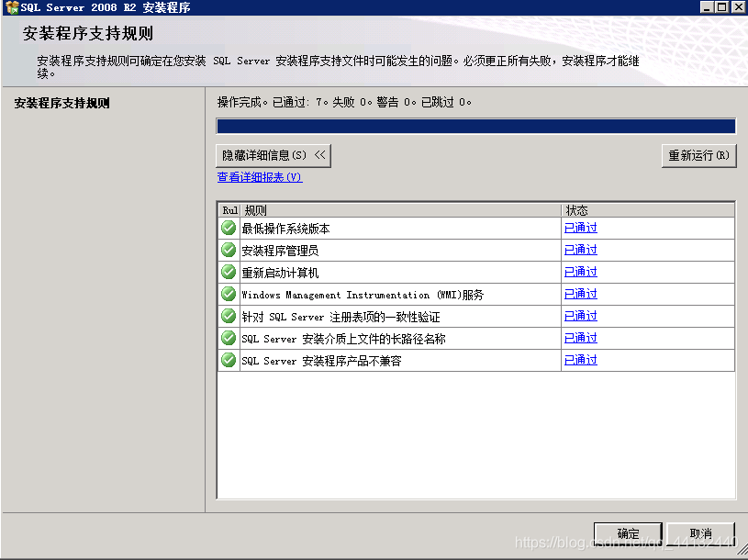This screenshot has width=748, height=560.
Task: Click the check icon for 介质上文件的长路径名称
Action: tap(228, 337)
